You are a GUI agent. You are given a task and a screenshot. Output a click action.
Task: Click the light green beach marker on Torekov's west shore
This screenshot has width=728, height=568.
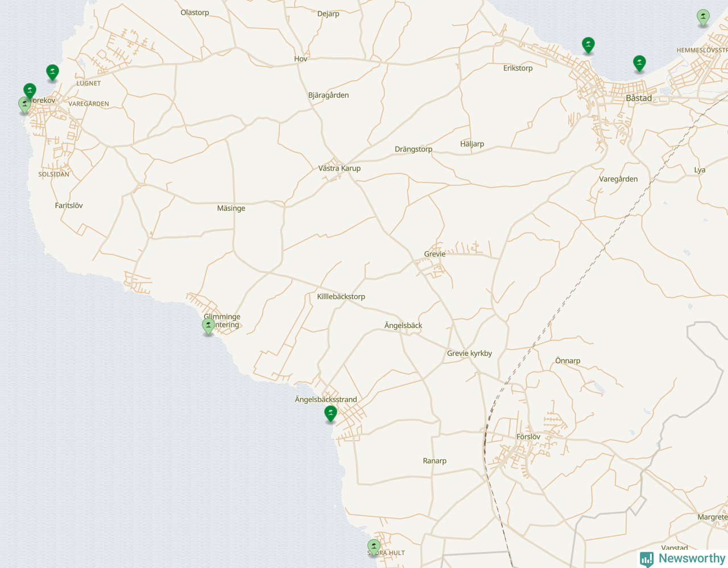(24, 105)
